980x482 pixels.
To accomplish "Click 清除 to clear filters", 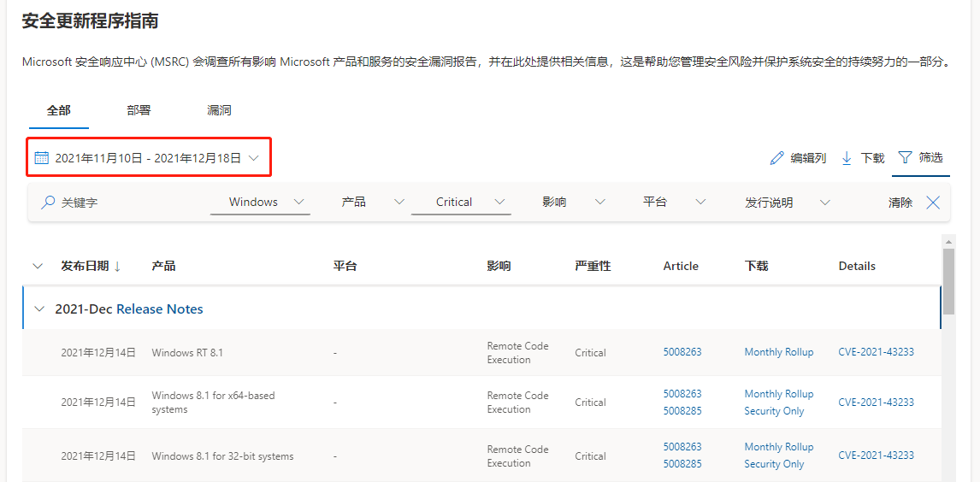I will 900,203.
